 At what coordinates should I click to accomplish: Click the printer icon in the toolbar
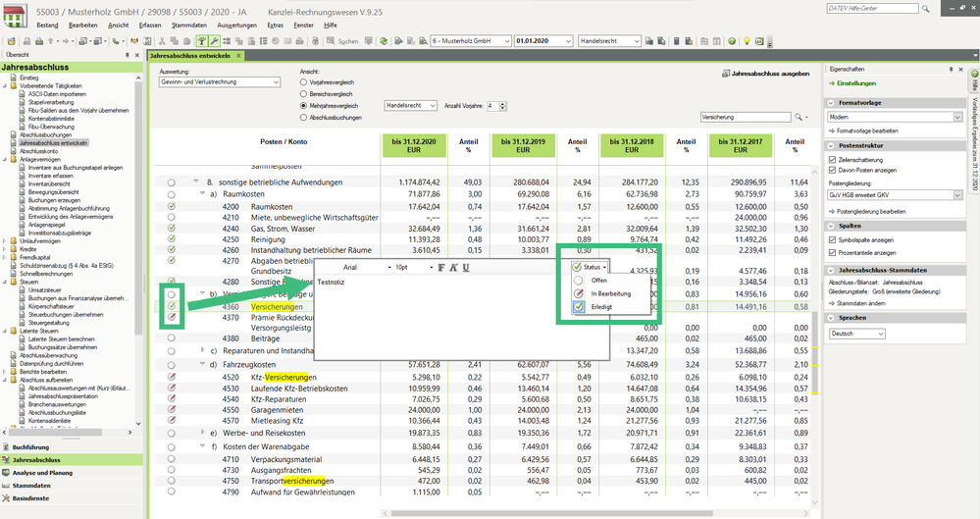(39, 41)
